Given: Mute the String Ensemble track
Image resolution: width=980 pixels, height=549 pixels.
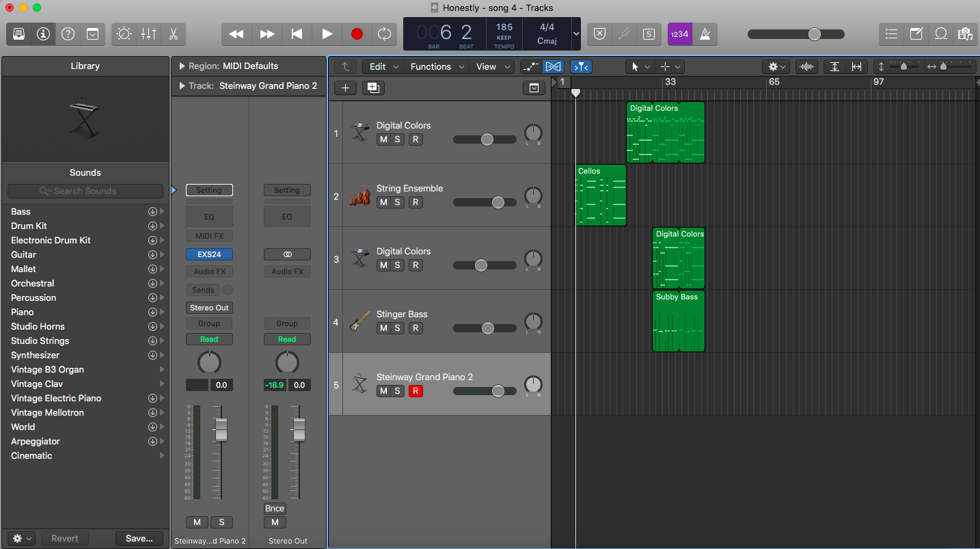Looking at the screenshot, I should click(383, 202).
